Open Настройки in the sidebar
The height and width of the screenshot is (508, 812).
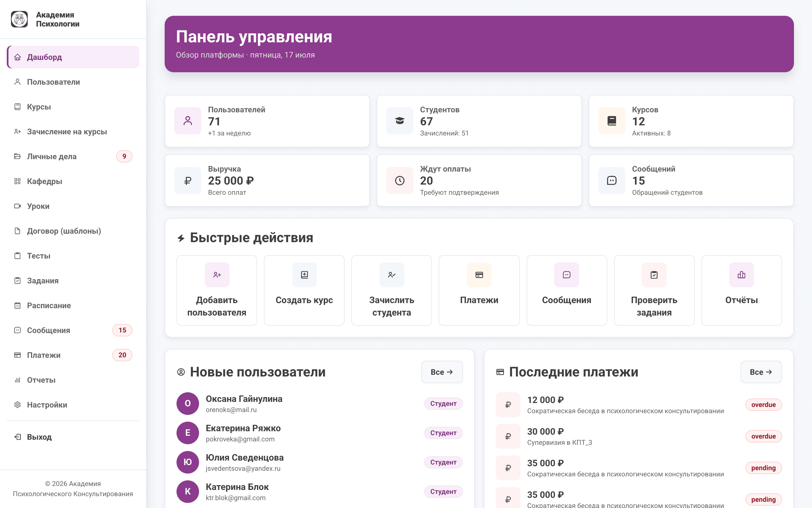pos(73,405)
